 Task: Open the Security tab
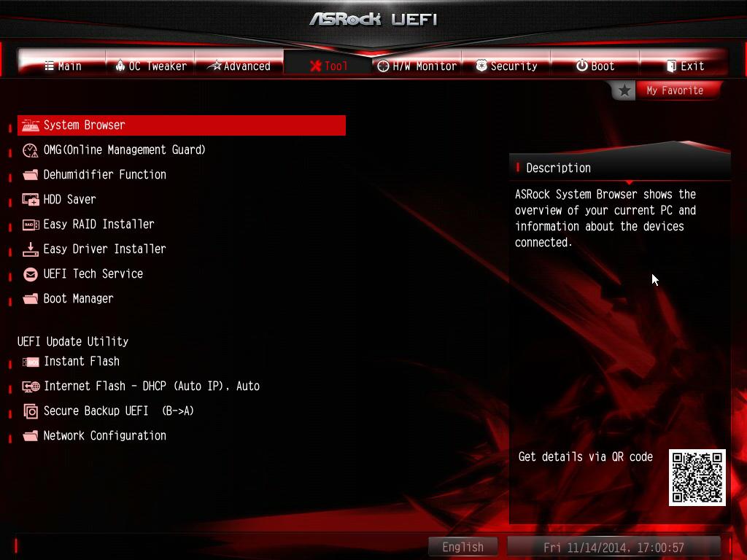pyautogui.click(x=506, y=66)
